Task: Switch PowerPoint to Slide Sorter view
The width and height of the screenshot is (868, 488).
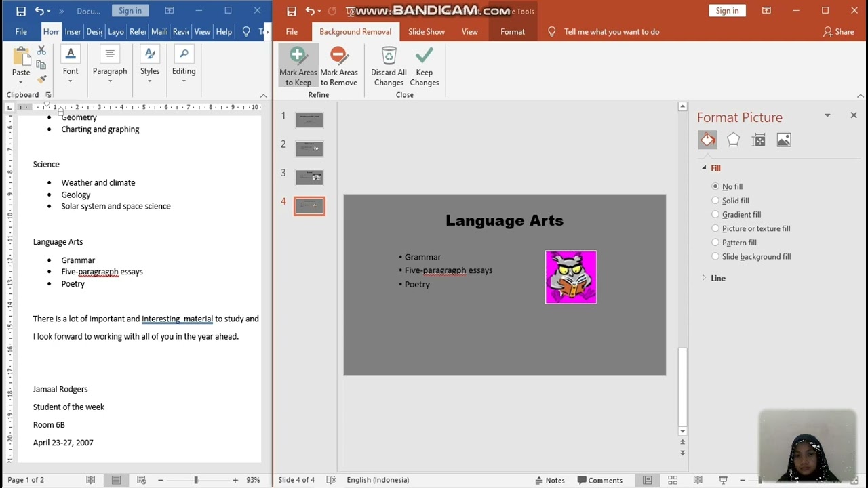Action: 673,480
